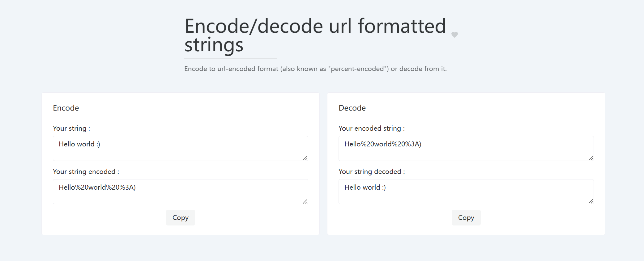Click the 'Your encoded string :' label
644x261 pixels.
click(371, 128)
